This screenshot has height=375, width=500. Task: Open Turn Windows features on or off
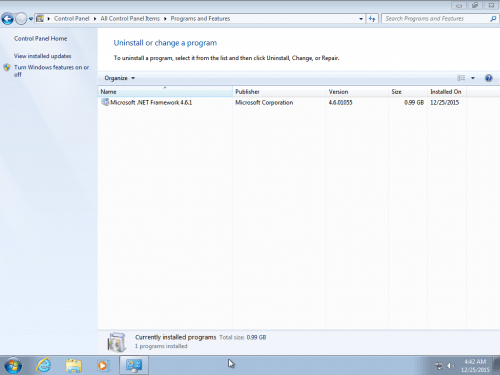click(51, 71)
